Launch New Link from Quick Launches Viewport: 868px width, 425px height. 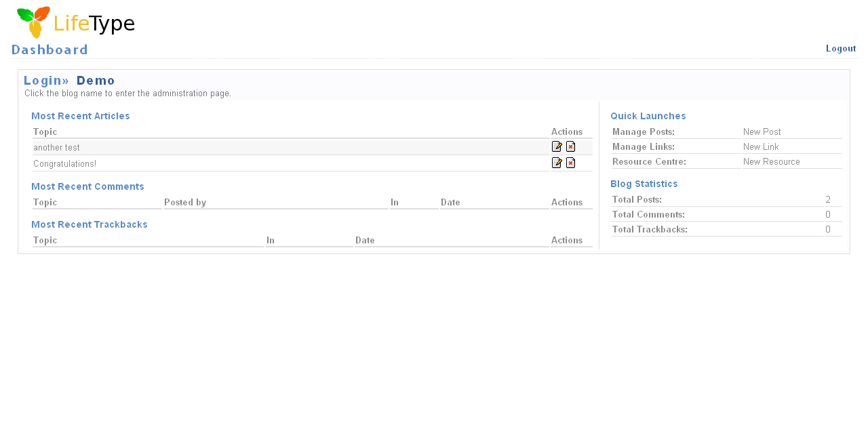pyautogui.click(x=760, y=147)
